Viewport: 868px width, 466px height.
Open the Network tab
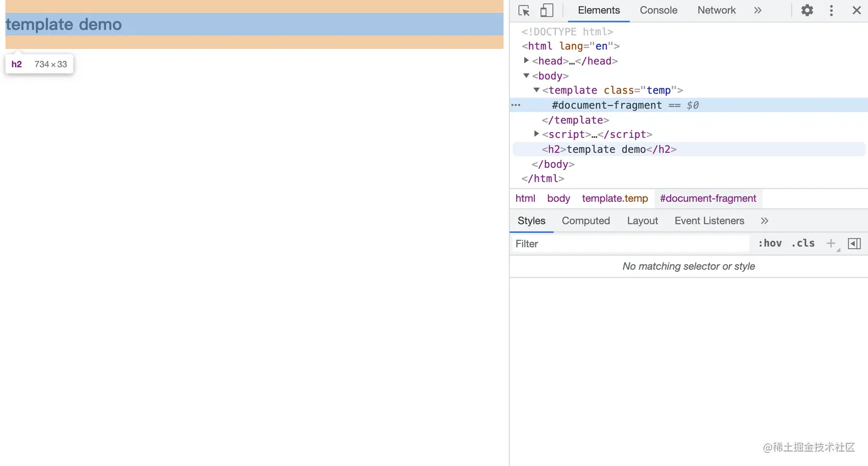pyautogui.click(x=716, y=10)
